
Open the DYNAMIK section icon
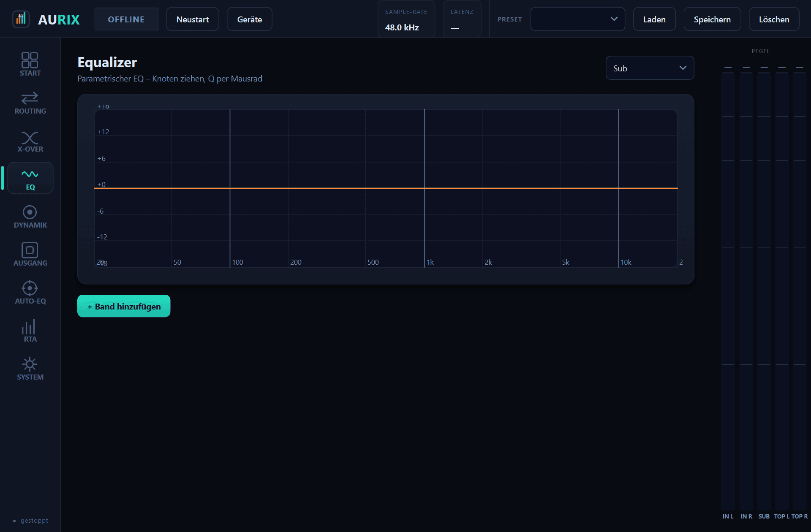pos(30,212)
